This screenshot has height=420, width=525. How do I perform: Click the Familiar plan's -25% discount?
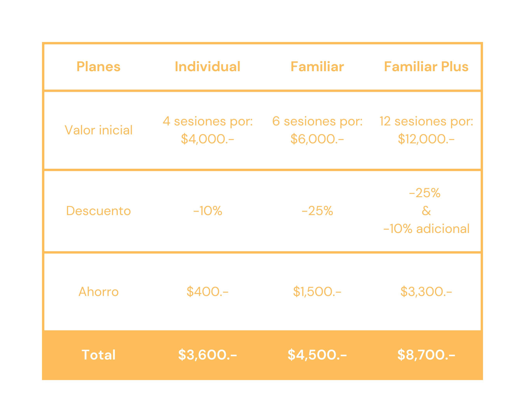pos(317,211)
